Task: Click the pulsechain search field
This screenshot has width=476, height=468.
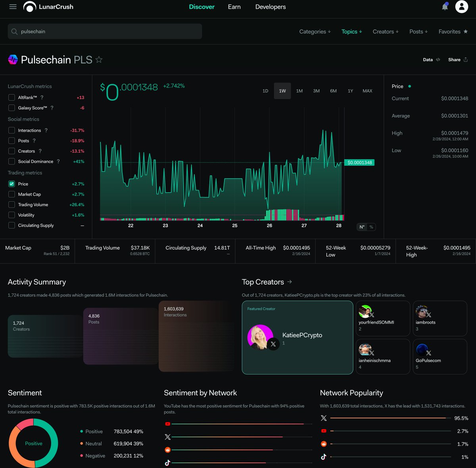Action: coord(105,31)
